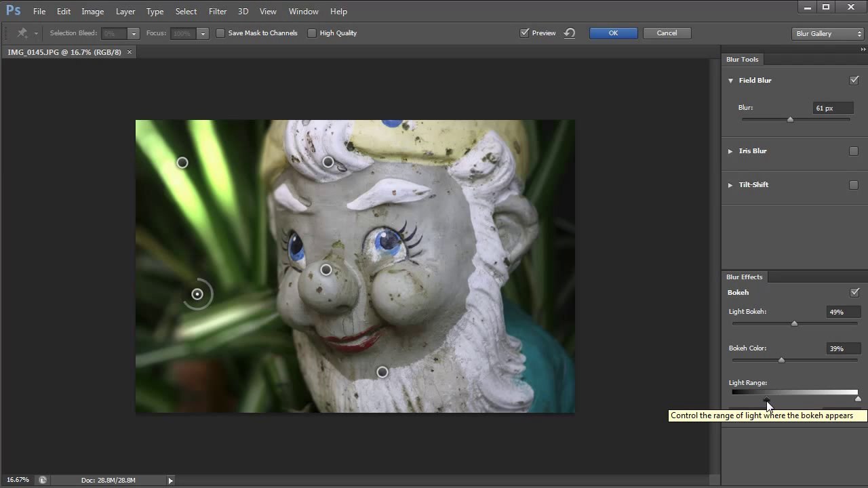Toggle Save Mask to Channels checkbox
This screenshot has width=868, height=488.
point(220,33)
